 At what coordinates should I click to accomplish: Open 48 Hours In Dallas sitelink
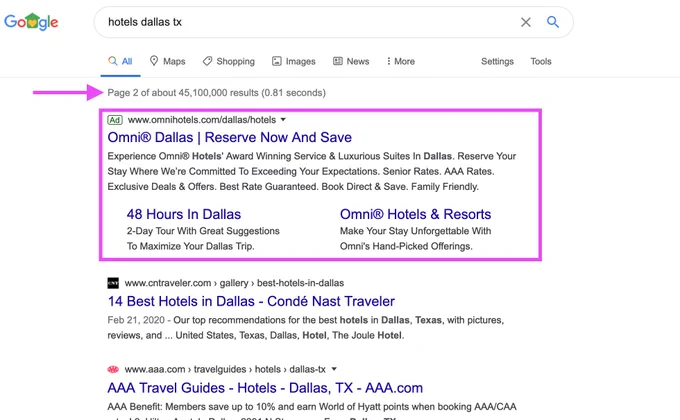[183, 214]
